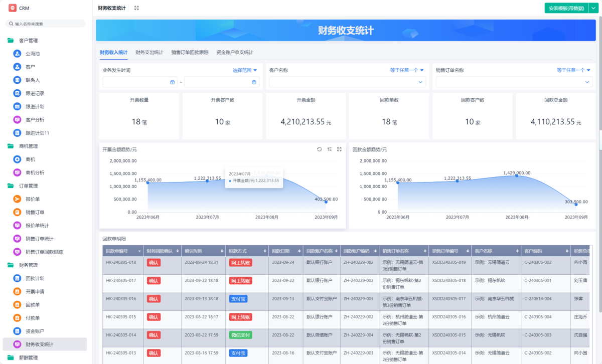
Task: Go to 资金账户 in sidebar
Action: 35,331
